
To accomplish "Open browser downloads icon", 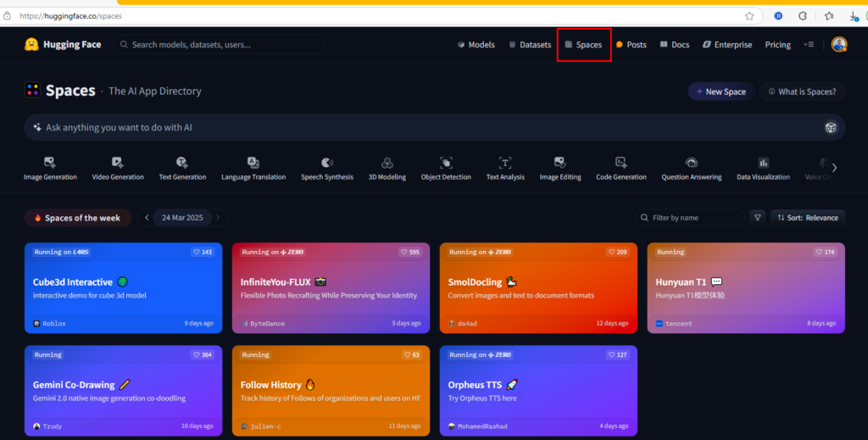I will pyautogui.click(x=854, y=16).
